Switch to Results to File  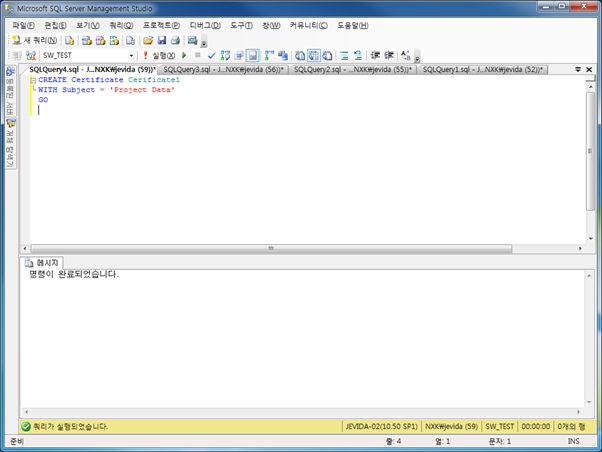coord(327,56)
